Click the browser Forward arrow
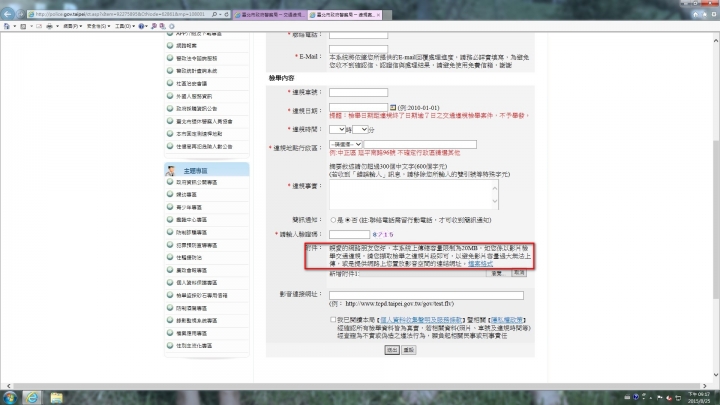 point(20,14)
